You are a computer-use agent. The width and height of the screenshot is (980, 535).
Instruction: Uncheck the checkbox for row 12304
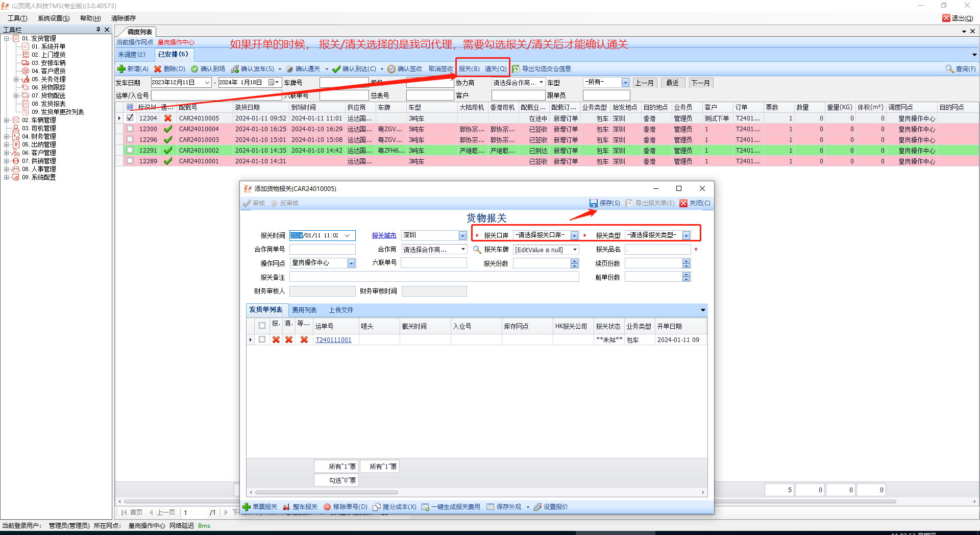click(x=130, y=118)
